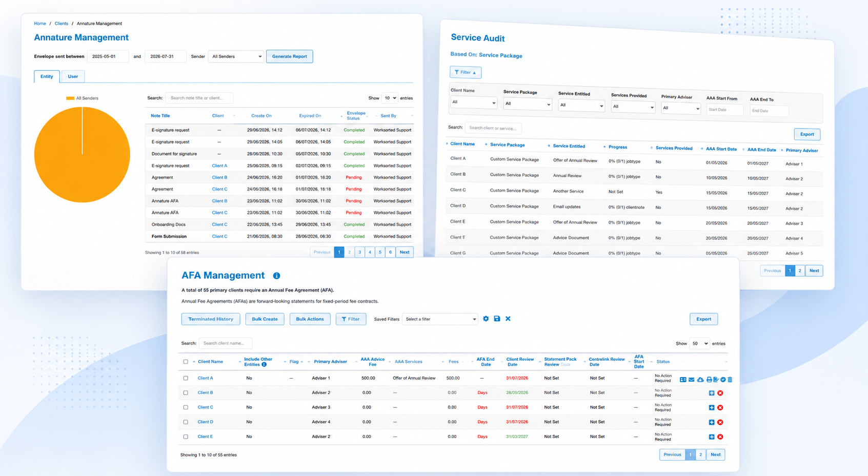Image resolution: width=868 pixels, height=476 pixels.
Task: Click the checkmark circle icon in Client A's AFA row
Action: [723, 380]
